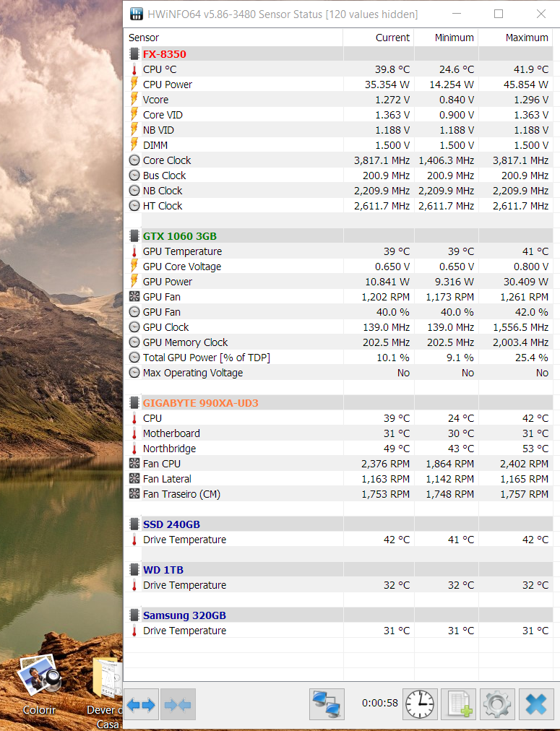Click the 14.254 W minimum CPU Power value
Screen dimensions: 560x731
click(452, 85)
